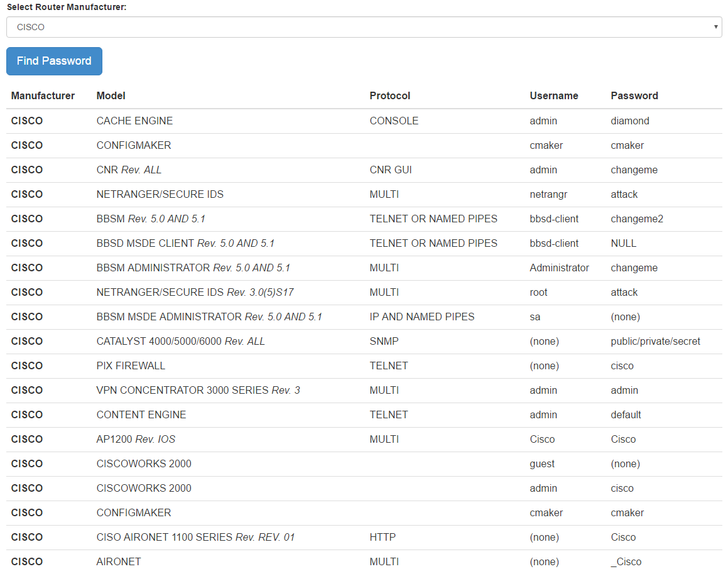
Task: Click the IP AND NAMED PIPES protocol
Action: point(422,317)
